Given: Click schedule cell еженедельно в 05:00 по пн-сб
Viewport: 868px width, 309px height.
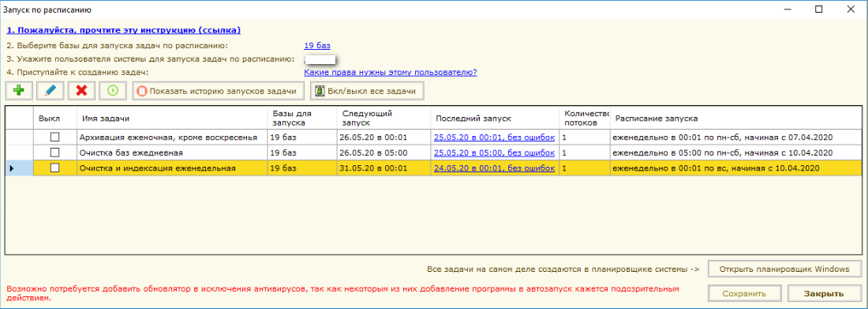Looking at the screenshot, I should click(736, 153).
